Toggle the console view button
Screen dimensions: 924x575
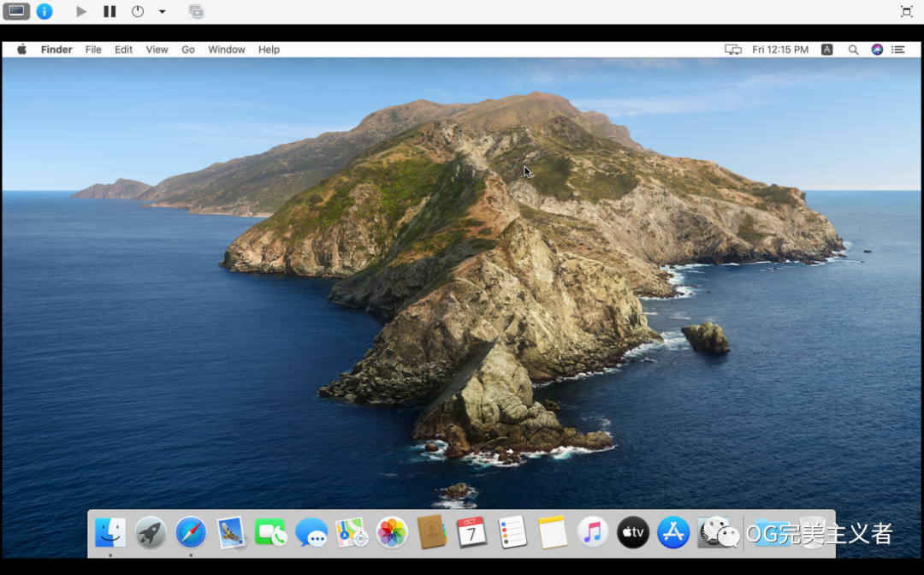(16, 11)
